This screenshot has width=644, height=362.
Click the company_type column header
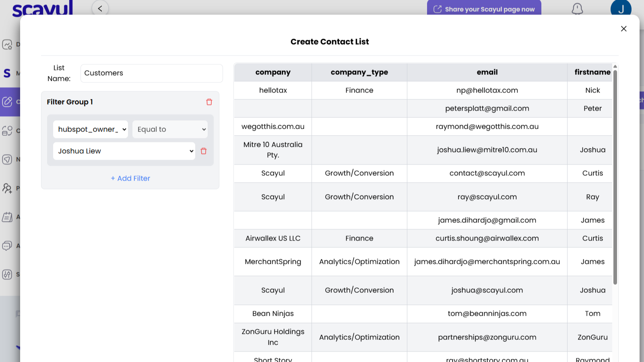click(359, 72)
